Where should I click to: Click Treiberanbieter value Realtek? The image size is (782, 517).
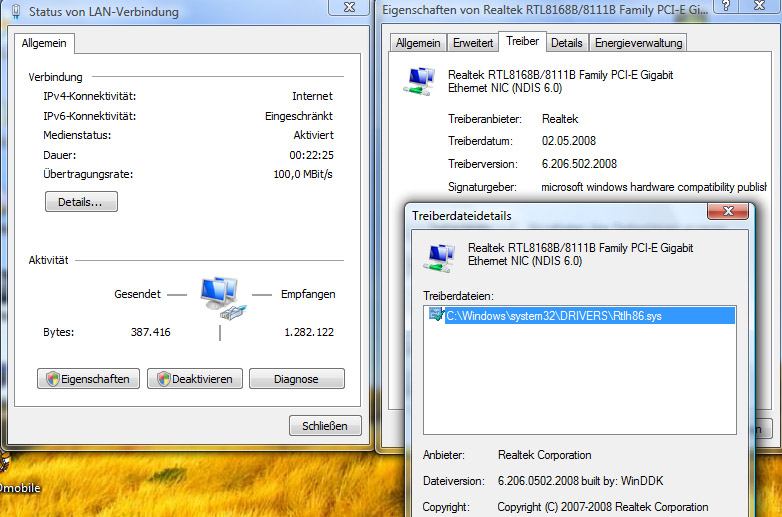[x=560, y=119]
